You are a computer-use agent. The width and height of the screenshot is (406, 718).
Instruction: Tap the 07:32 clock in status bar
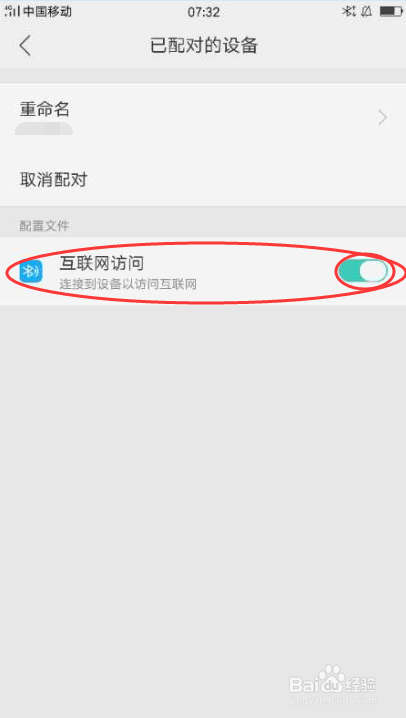click(204, 12)
